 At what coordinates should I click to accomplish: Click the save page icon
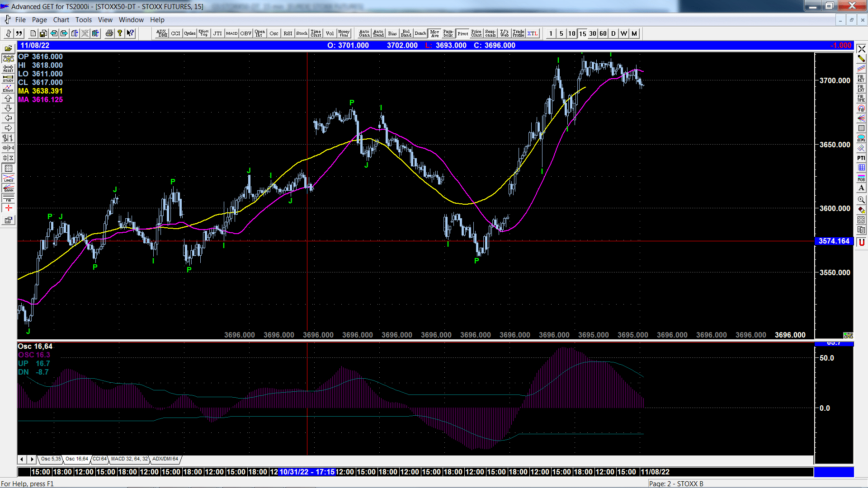point(43,33)
